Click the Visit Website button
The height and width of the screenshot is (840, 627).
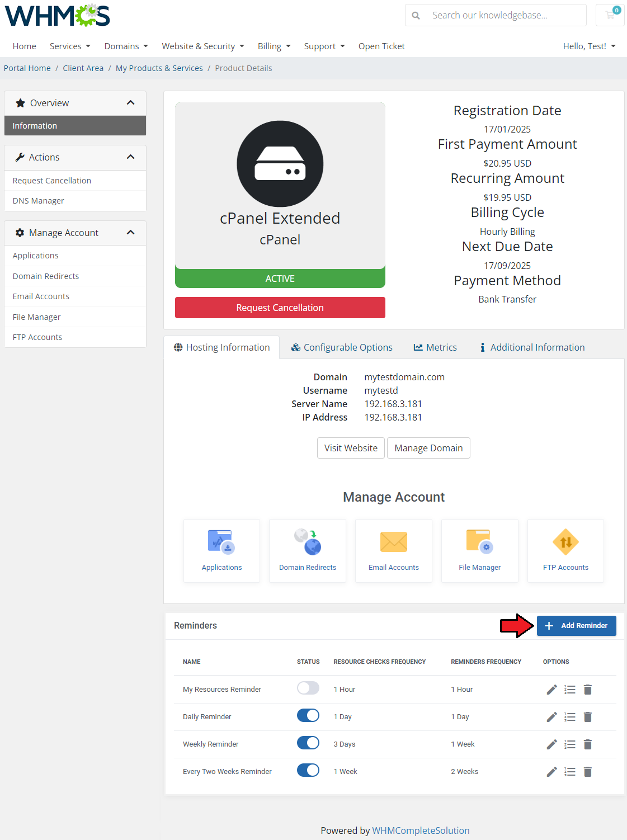pyautogui.click(x=351, y=448)
